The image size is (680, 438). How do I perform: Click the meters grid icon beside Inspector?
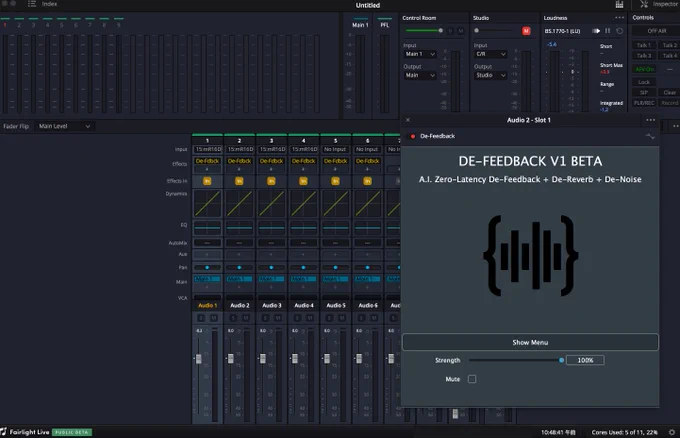point(619,4)
